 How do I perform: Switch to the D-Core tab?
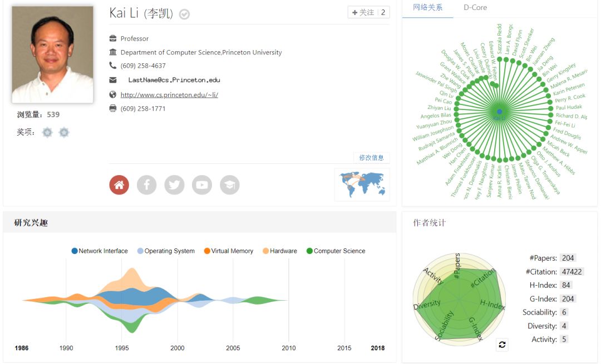(x=475, y=8)
